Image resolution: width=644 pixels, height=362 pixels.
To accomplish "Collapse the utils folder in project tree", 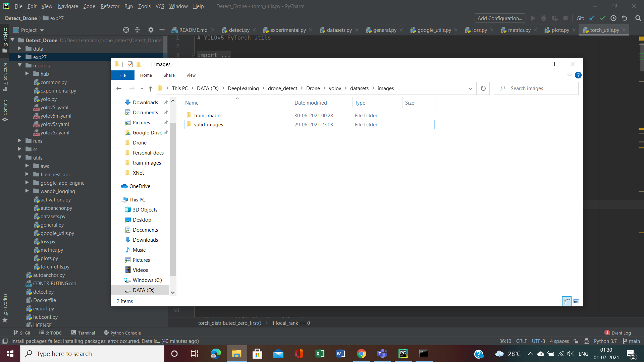I will 20,158.
